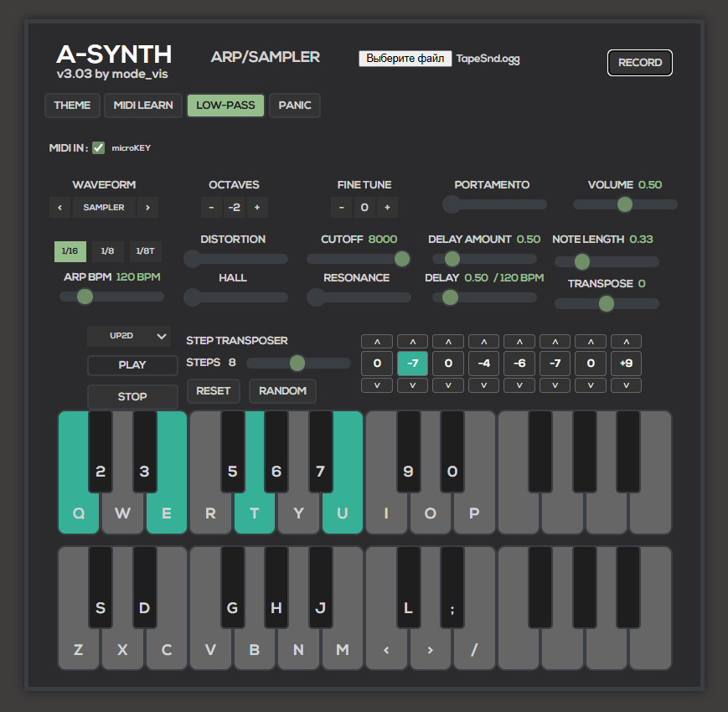This screenshot has width=728, height=712.
Task: Raise the -4 step value
Action: [483, 342]
